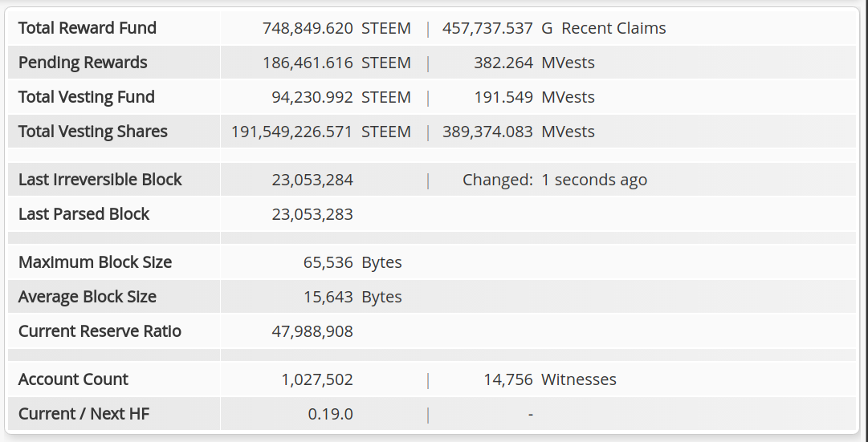Click the 186,461.616 STEEM pending value

click(x=336, y=63)
